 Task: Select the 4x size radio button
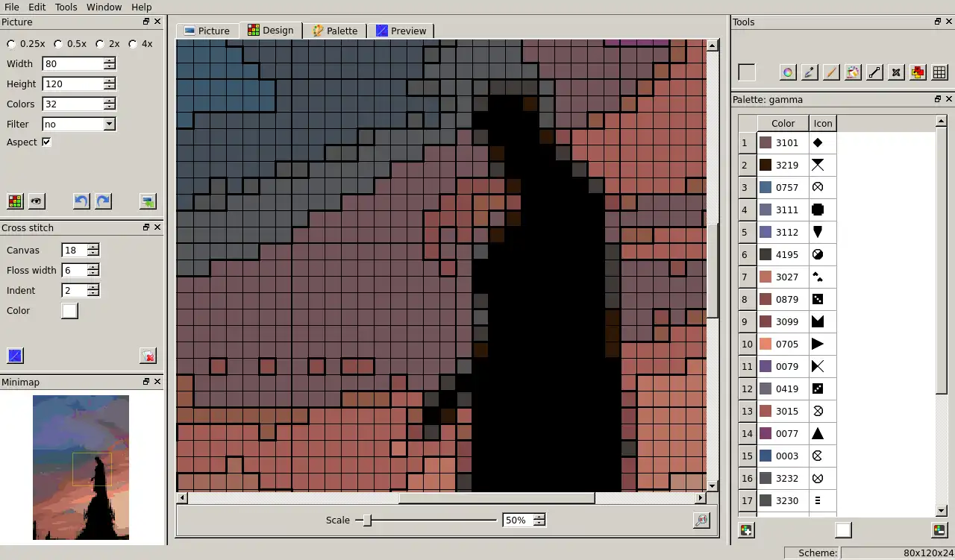(133, 44)
